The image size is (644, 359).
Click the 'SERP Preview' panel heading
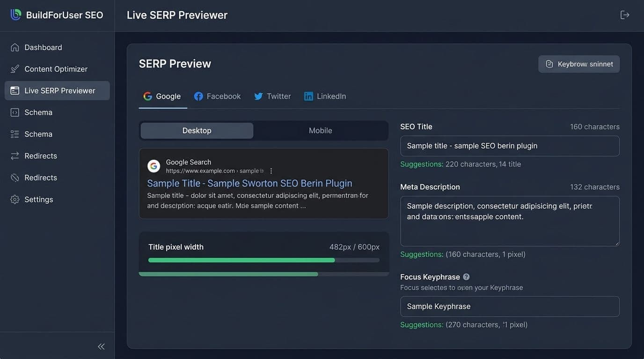175,64
